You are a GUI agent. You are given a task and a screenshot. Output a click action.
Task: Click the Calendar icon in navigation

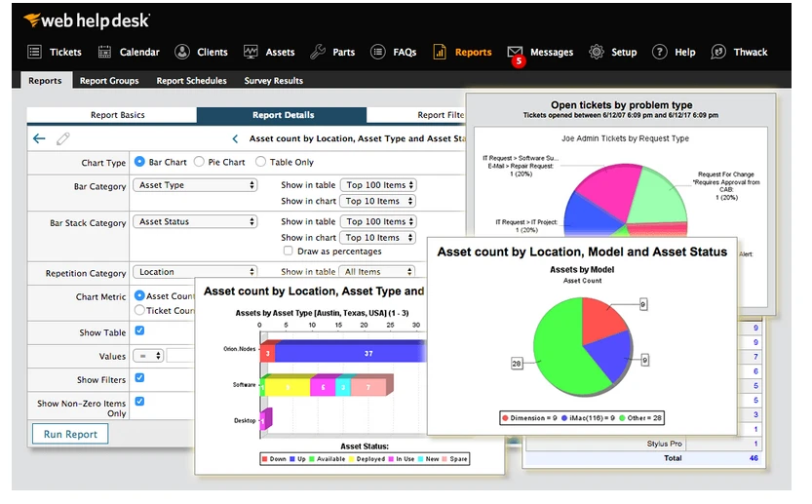(104, 52)
